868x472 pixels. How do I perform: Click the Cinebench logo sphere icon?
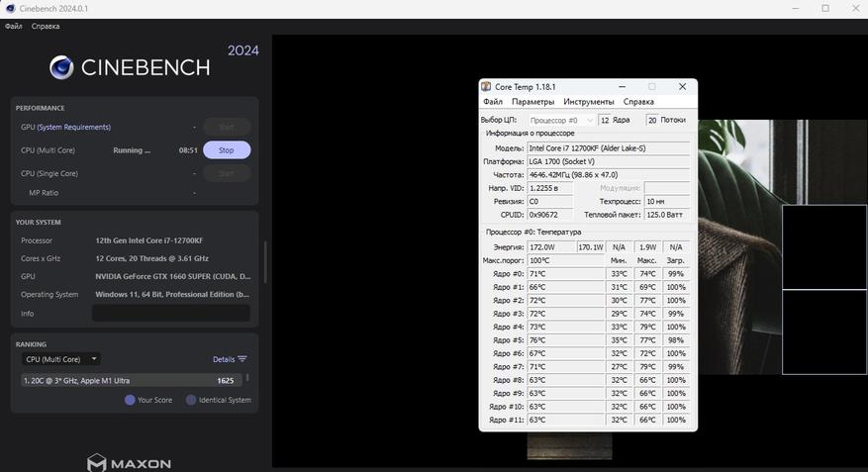click(x=61, y=67)
